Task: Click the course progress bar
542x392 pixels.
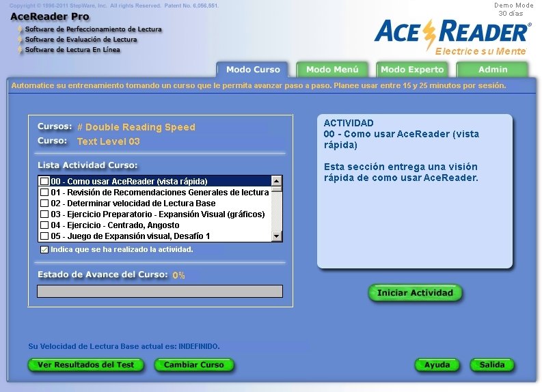Action: (160, 291)
